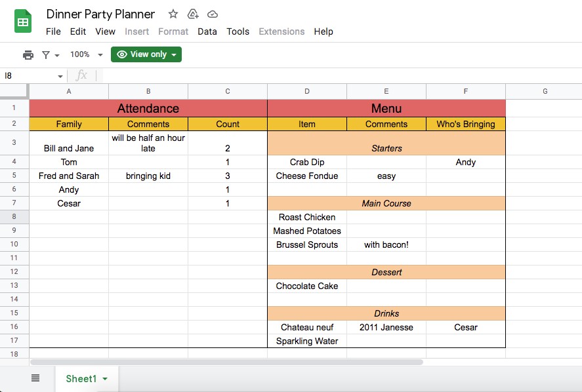
Task: Select the Sheet1 tab
Action: (x=82, y=378)
